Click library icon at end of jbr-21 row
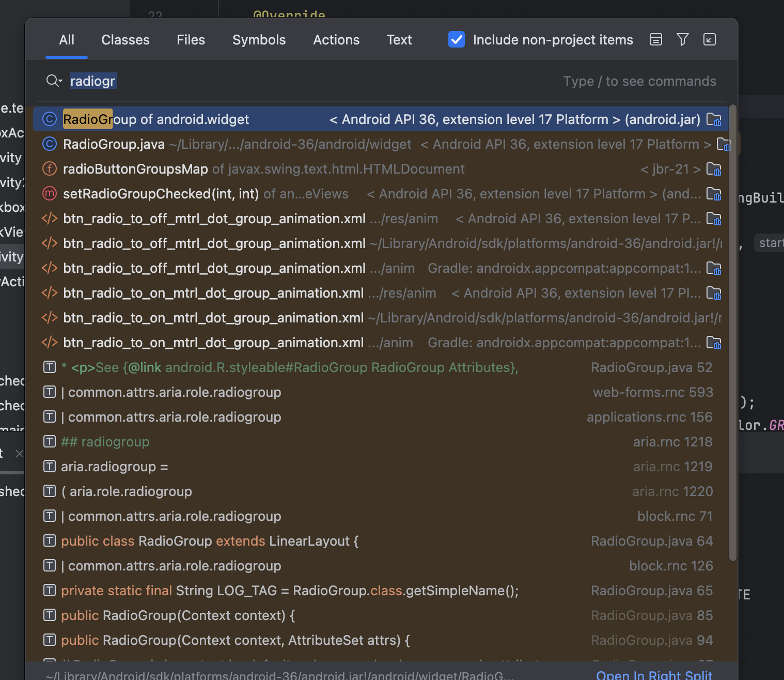The width and height of the screenshot is (784, 680). point(714,169)
